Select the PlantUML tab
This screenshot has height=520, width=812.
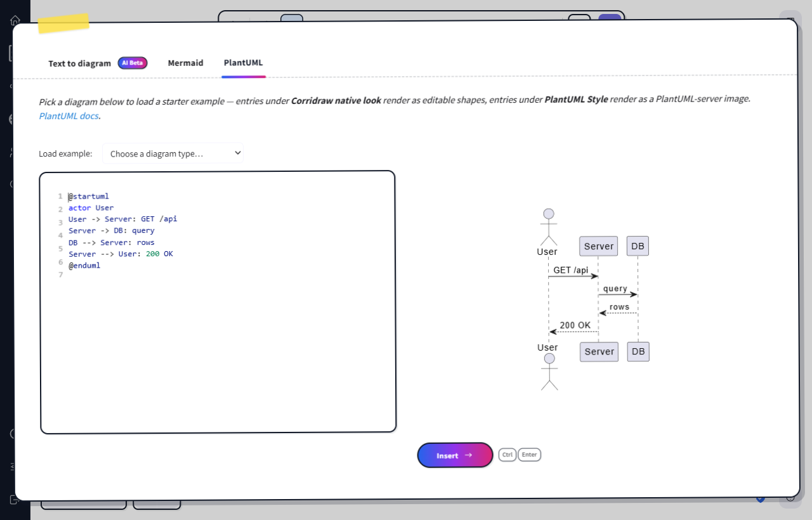click(x=243, y=63)
